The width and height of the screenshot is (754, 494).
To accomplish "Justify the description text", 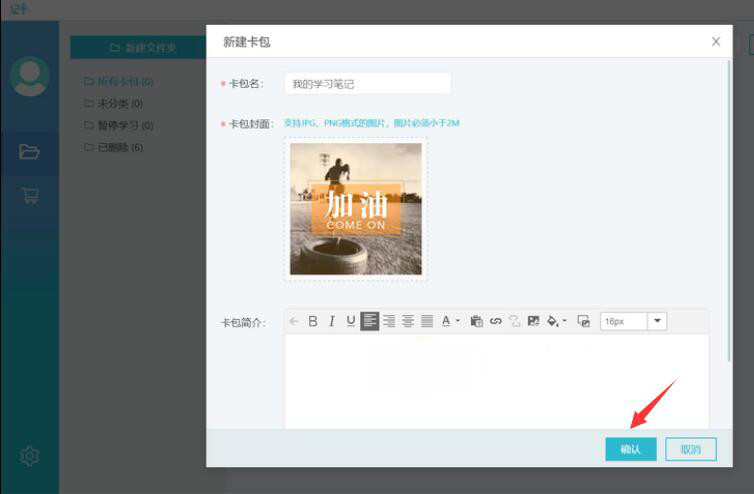I will [x=427, y=321].
